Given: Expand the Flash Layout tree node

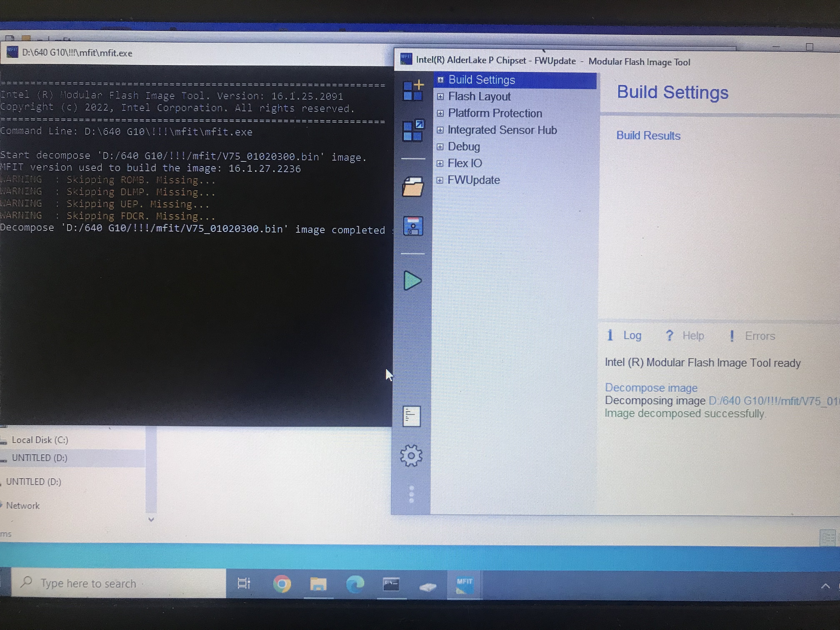Looking at the screenshot, I should click(440, 96).
